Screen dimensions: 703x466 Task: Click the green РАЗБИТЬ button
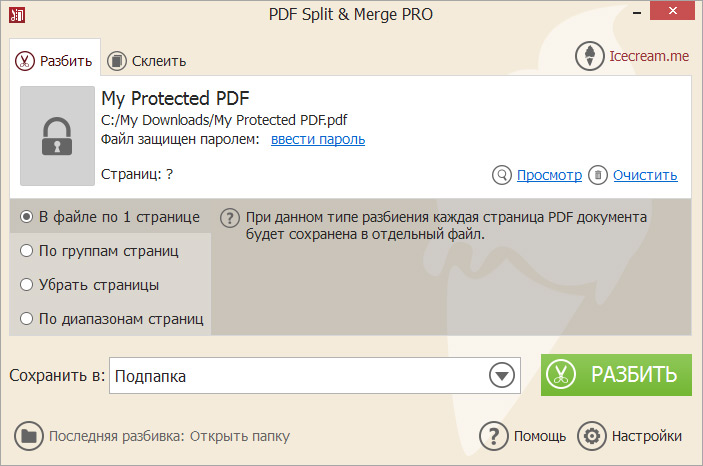616,375
